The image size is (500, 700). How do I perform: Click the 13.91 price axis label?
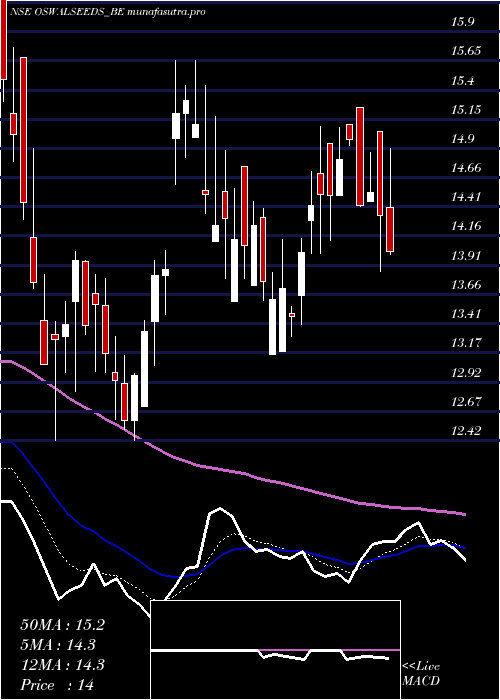[466, 256]
